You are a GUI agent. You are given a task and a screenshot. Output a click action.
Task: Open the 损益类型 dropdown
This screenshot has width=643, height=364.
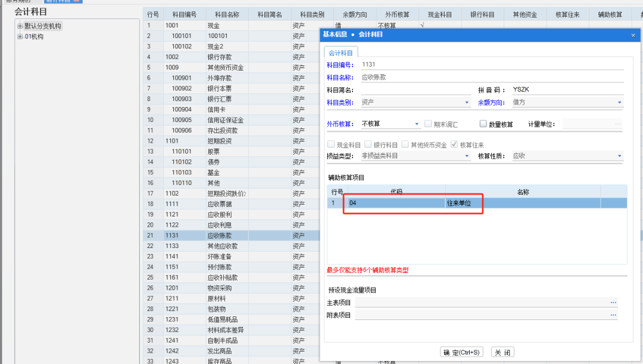pos(467,156)
